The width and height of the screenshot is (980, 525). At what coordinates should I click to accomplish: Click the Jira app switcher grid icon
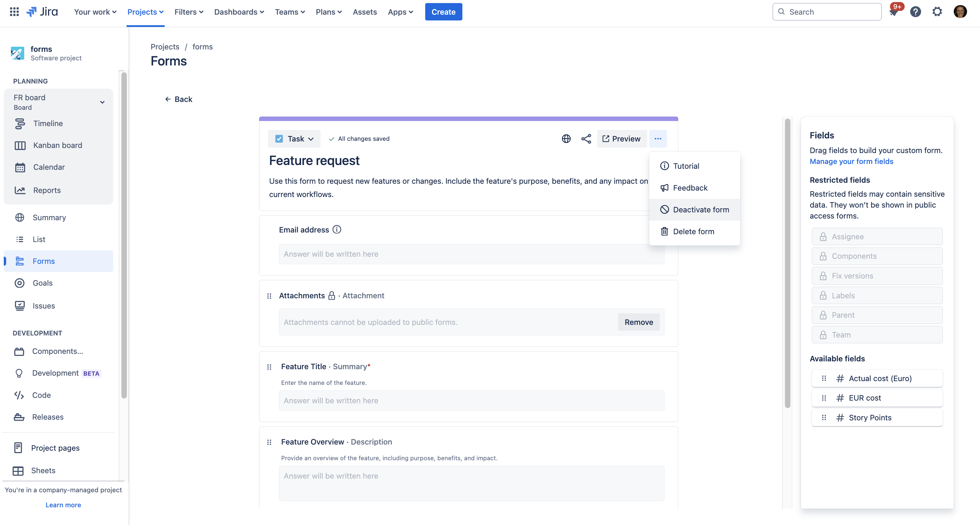pos(14,11)
